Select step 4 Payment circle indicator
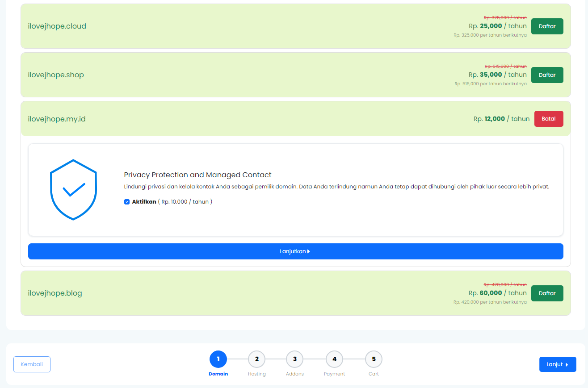This screenshot has width=588, height=388. [334, 359]
